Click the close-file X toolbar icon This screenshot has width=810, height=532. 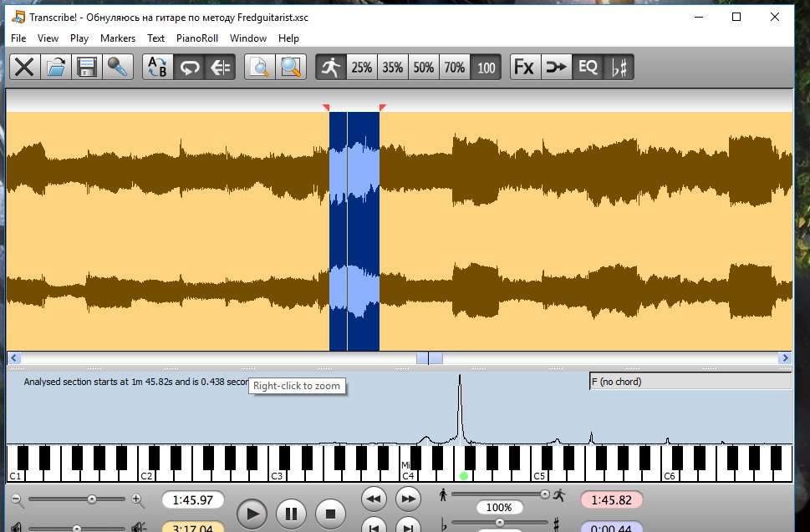pyautogui.click(x=24, y=67)
